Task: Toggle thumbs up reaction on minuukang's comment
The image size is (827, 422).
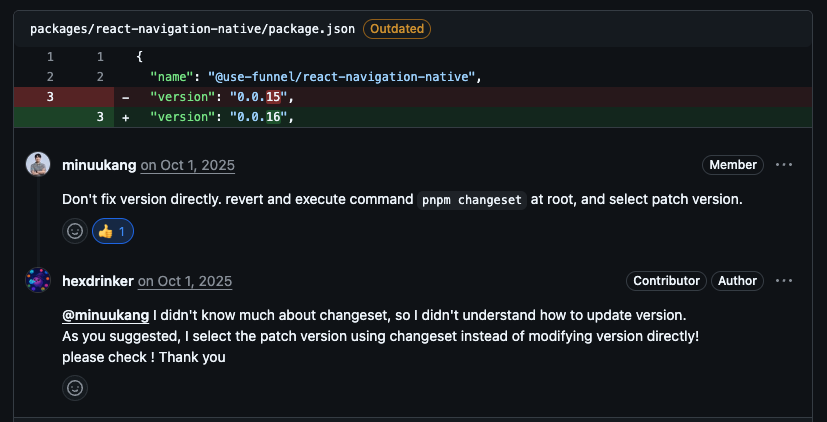Action: point(113,231)
